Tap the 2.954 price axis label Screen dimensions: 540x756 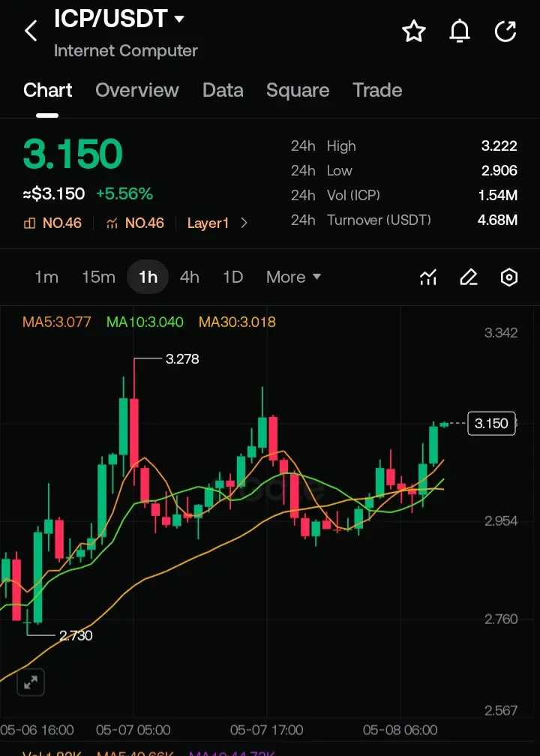(x=501, y=521)
